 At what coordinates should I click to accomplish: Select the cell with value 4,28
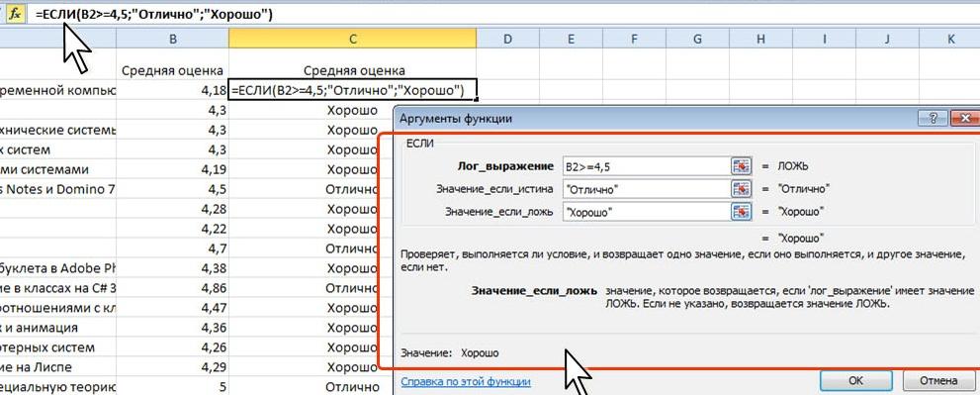pos(172,209)
